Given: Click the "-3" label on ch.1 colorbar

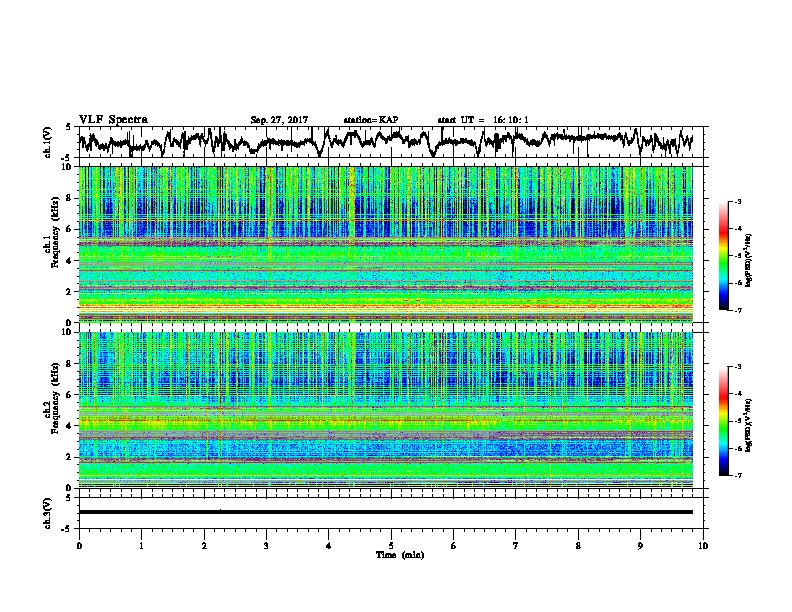Looking at the screenshot, I should click(737, 201).
